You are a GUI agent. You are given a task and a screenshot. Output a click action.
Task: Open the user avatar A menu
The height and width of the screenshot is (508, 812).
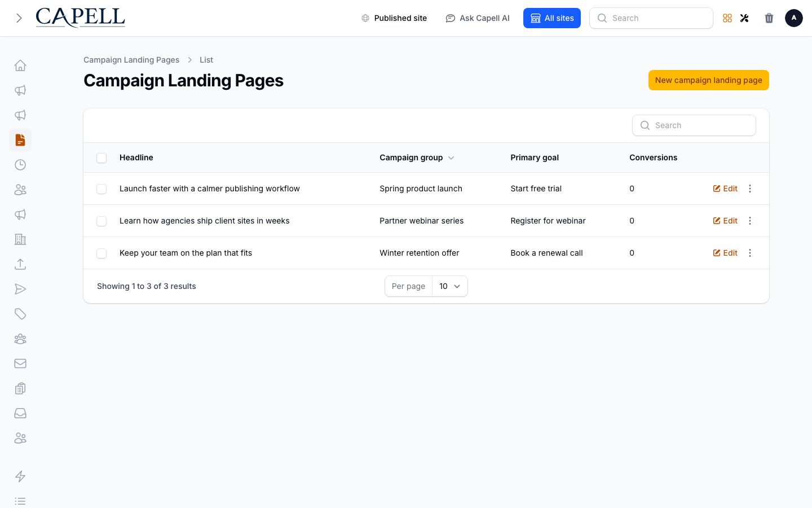click(x=794, y=18)
